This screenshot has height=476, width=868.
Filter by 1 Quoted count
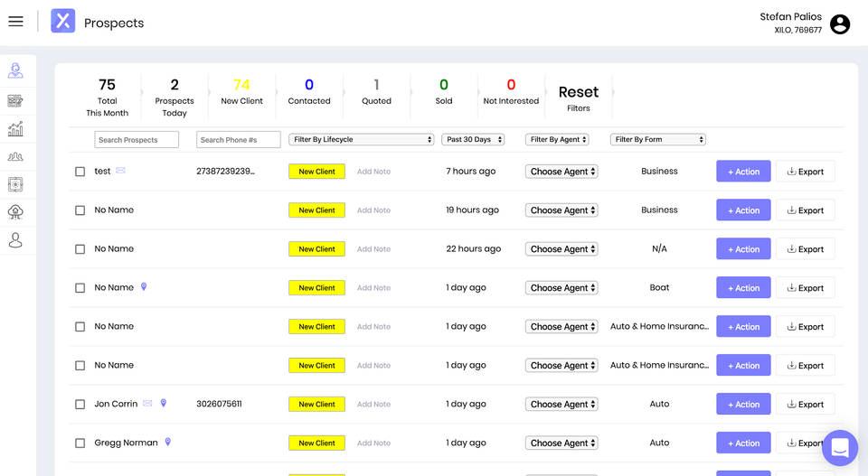376,91
